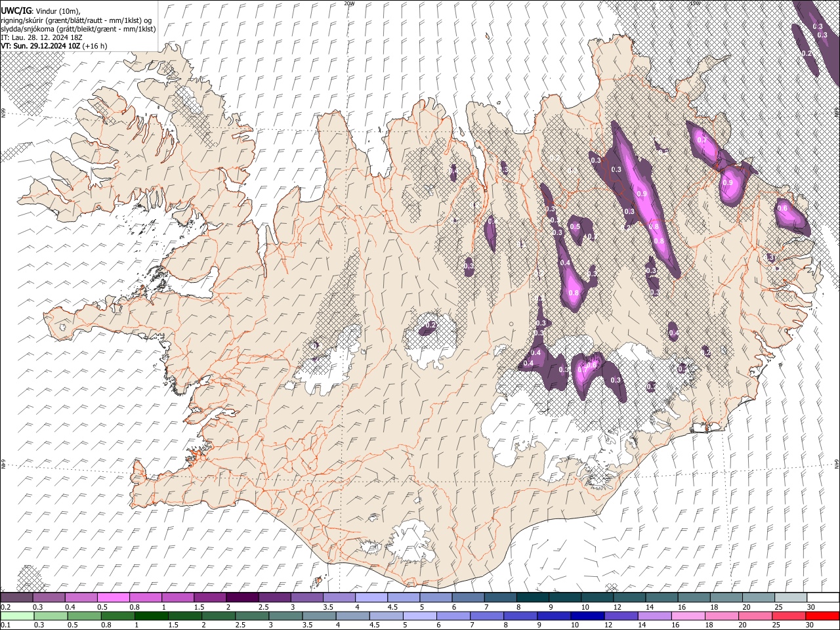Select the top-row swatch between 0.8 and 1
This screenshot has height=630, width=840.
tap(146, 597)
